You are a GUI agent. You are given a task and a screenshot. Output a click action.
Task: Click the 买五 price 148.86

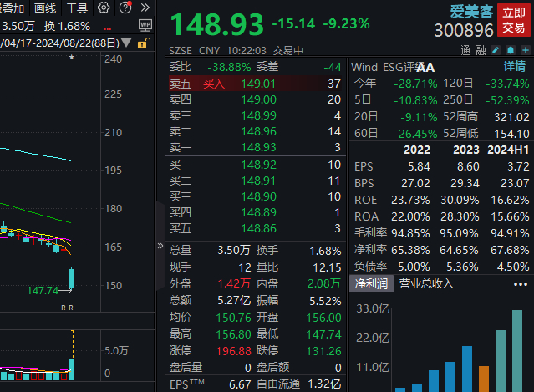[x=258, y=228]
